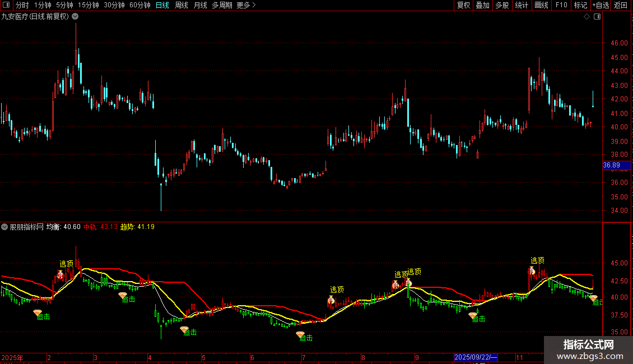Open the 多股 multi-stock view
The image size is (633, 364).
tap(502, 5)
